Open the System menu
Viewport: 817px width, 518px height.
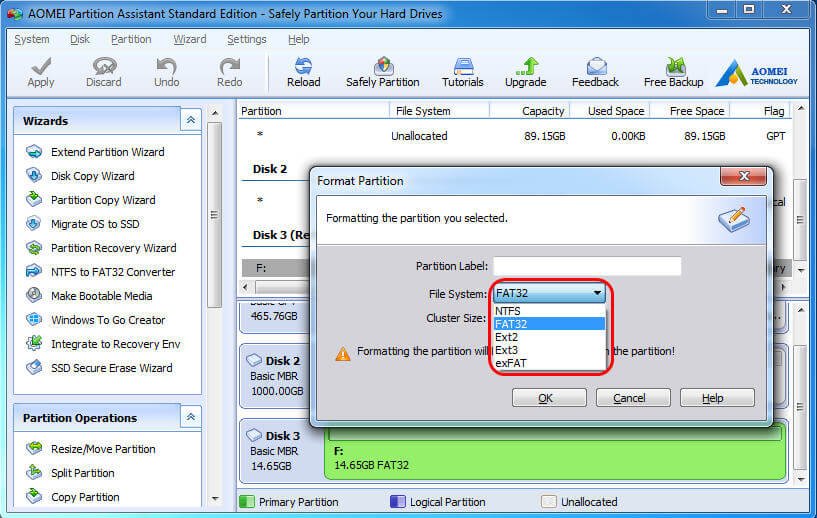click(32, 39)
